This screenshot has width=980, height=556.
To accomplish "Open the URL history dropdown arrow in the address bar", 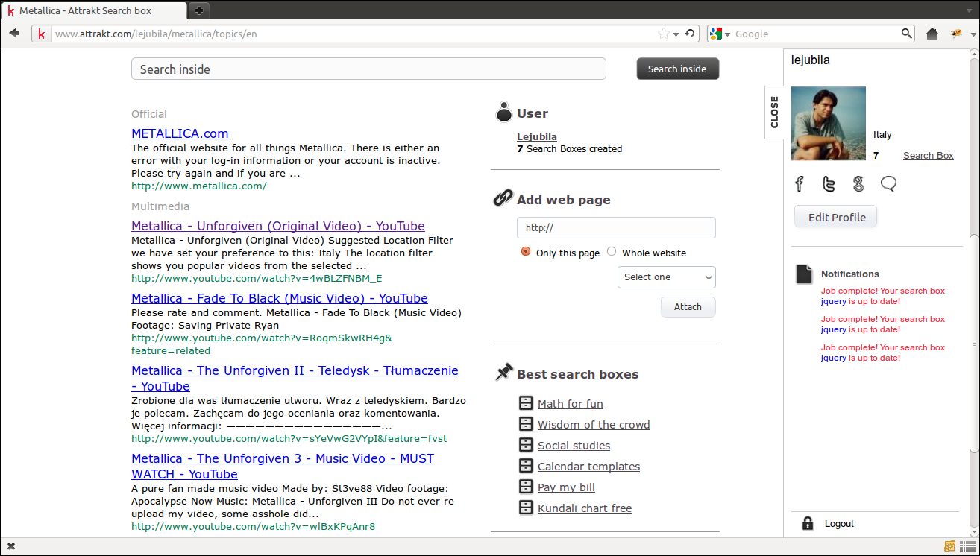I will [676, 34].
